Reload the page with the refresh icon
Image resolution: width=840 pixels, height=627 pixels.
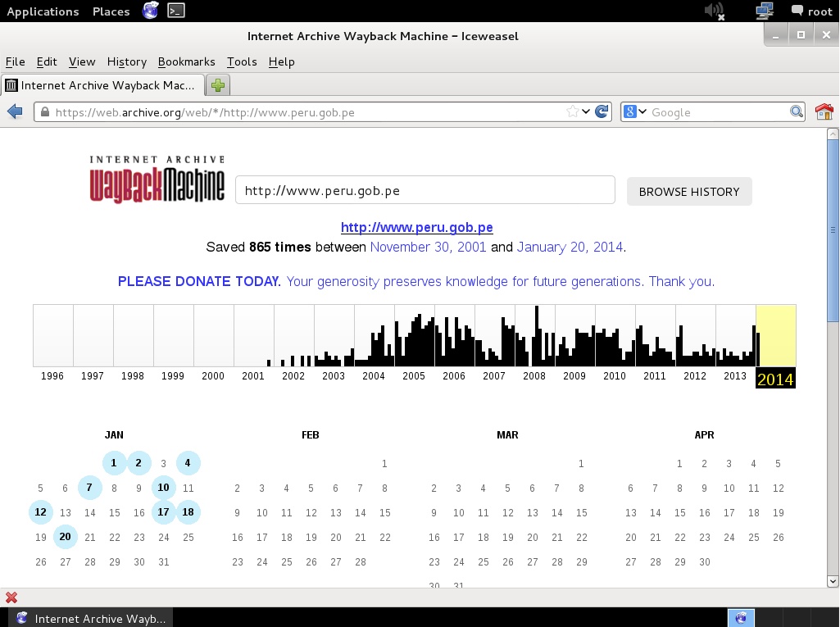point(602,112)
